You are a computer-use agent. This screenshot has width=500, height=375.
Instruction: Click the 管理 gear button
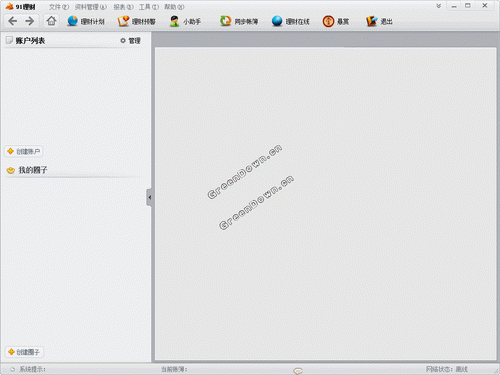(x=130, y=40)
